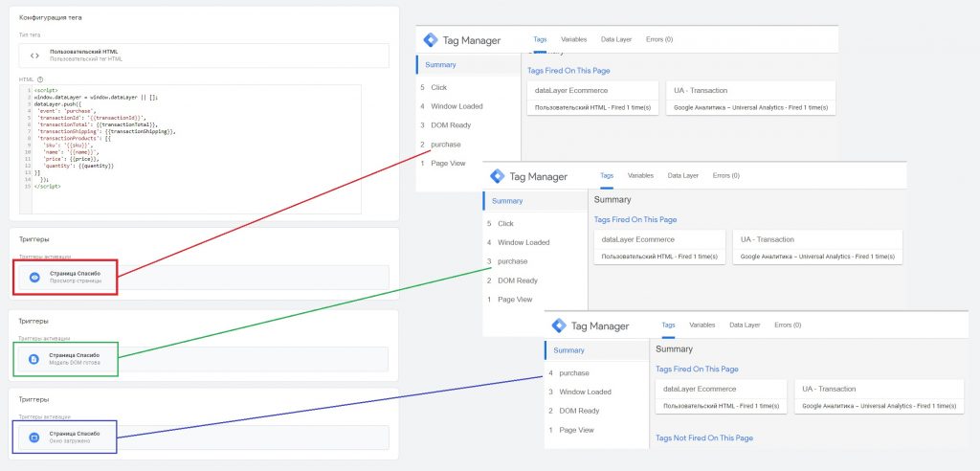This screenshot has width=980, height=471.
Task: Click Tags Fired On This Page in the bottom window
Action: click(697, 369)
